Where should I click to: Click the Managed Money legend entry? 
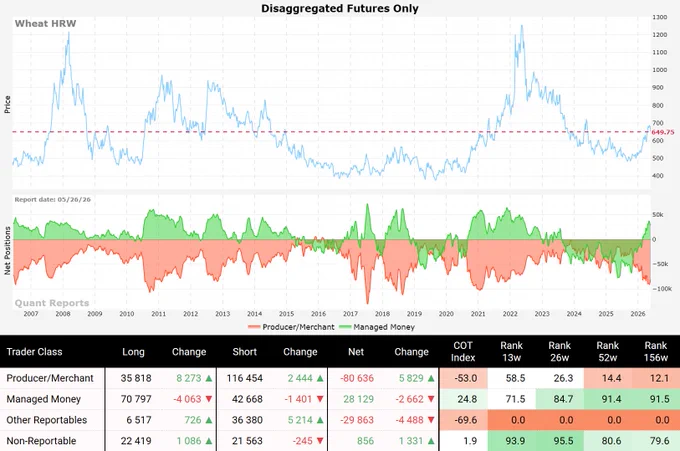click(x=377, y=327)
